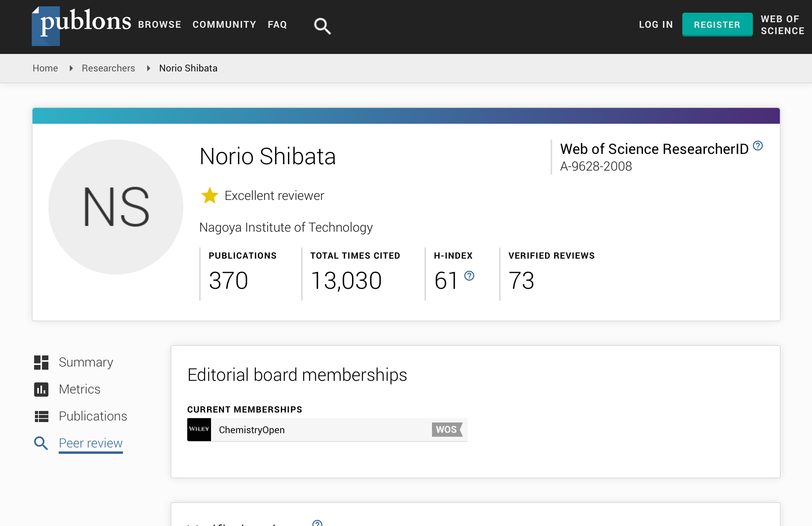Image resolution: width=812 pixels, height=526 pixels.
Task: Click the Publications list icon
Action: (x=41, y=416)
